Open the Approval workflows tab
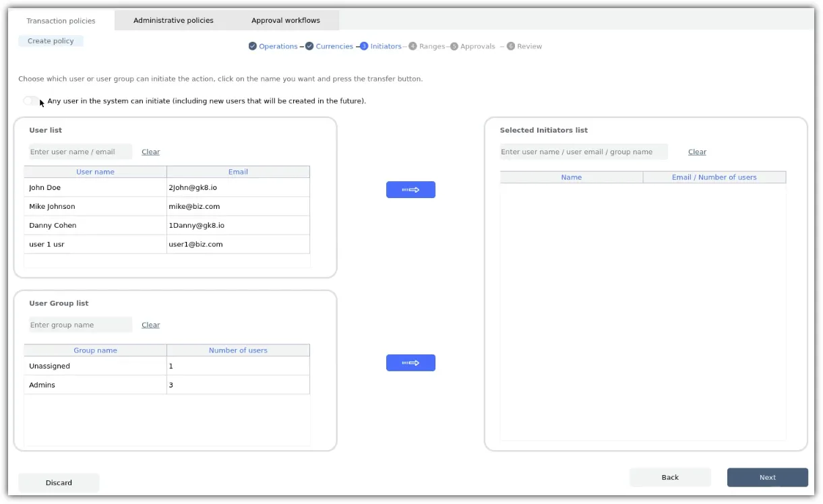Image resolution: width=823 pixels, height=504 pixels. [286, 20]
